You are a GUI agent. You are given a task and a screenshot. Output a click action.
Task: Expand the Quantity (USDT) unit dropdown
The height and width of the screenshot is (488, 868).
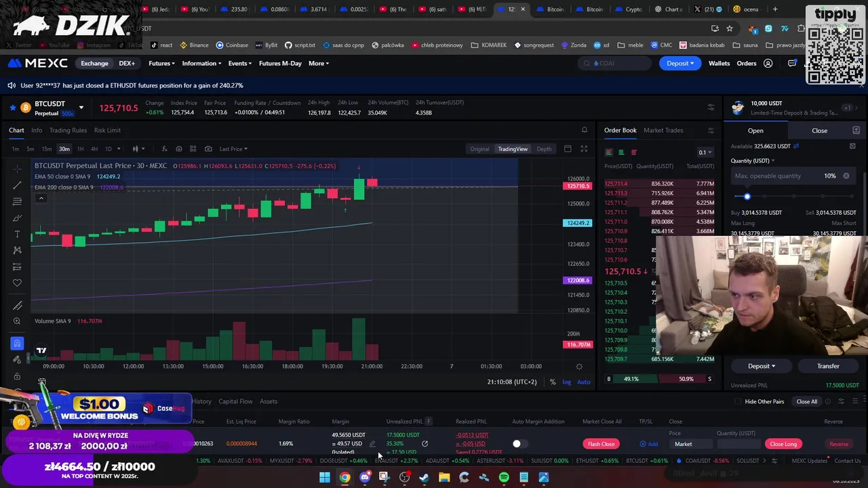[x=753, y=161]
